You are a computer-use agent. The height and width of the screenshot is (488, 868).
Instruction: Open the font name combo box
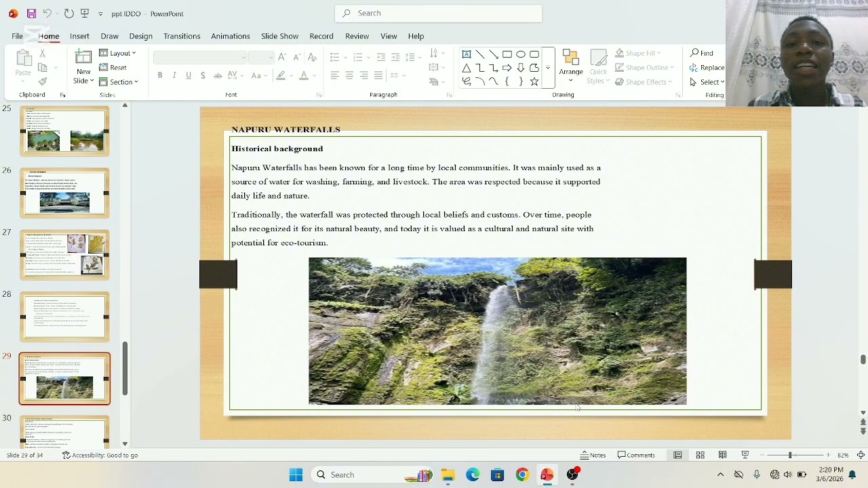pos(200,58)
